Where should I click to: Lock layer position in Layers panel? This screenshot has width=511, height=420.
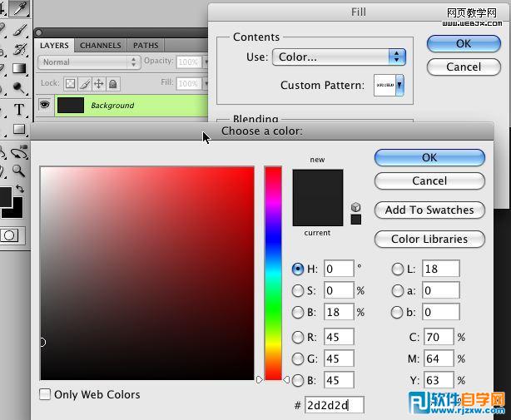tap(99, 84)
